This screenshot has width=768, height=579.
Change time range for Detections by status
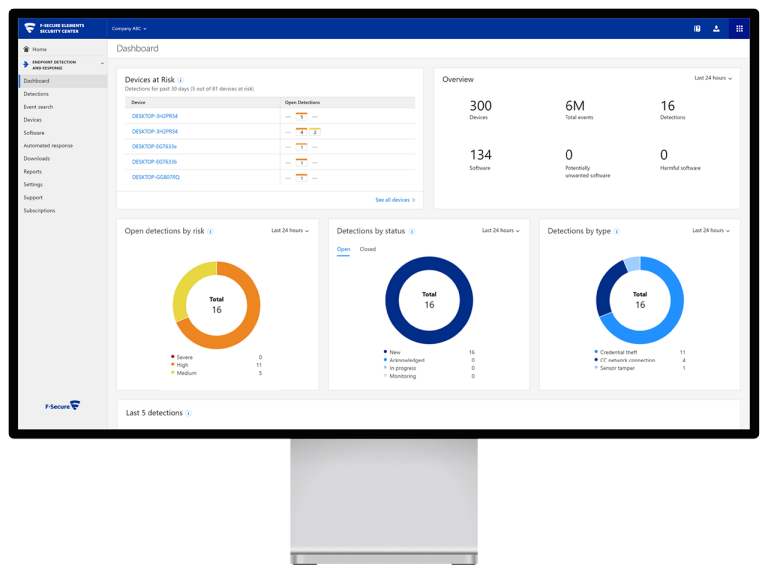[500, 231]
